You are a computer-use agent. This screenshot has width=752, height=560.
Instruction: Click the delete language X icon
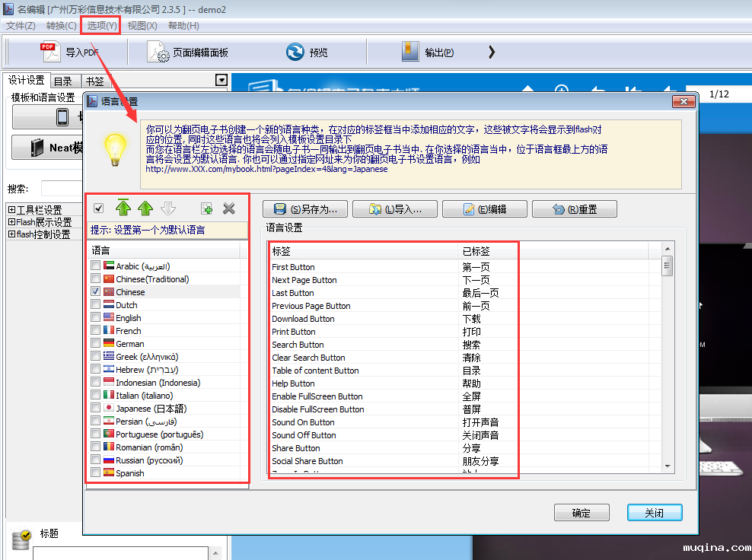pyautogui.click(x=228, y=208)
